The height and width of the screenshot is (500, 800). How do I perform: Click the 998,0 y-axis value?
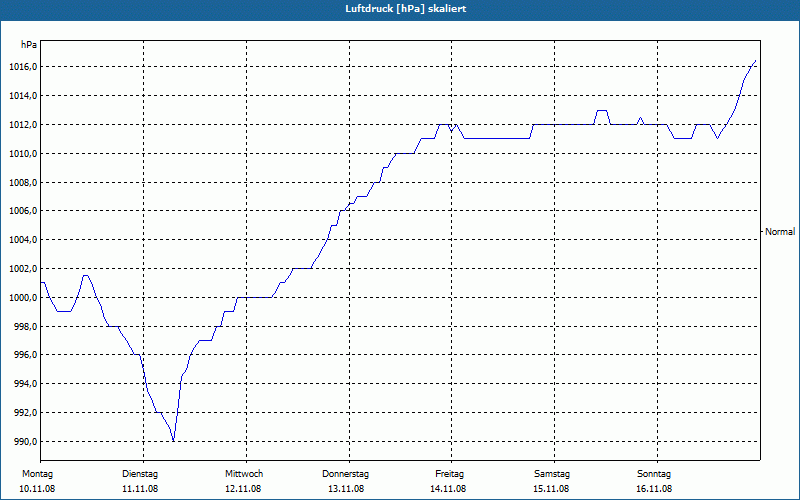pyautogui.click(x=25, y=327)
